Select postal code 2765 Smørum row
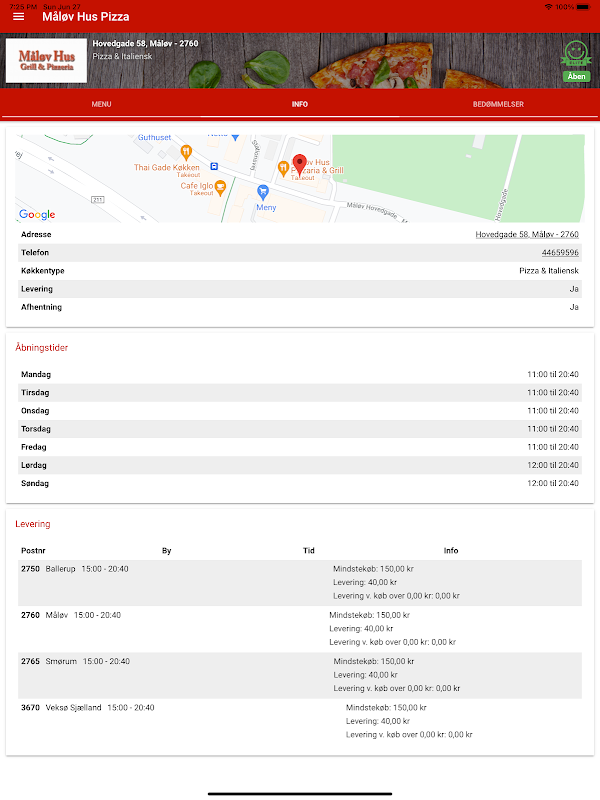The image size is (600, 800). (300, 675)
